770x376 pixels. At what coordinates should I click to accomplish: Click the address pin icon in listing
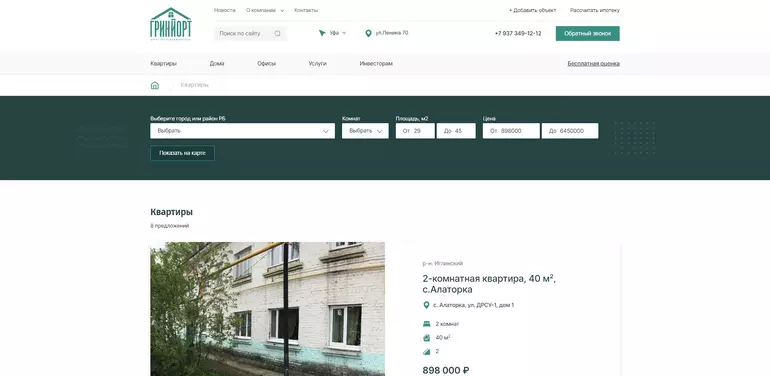426,305
